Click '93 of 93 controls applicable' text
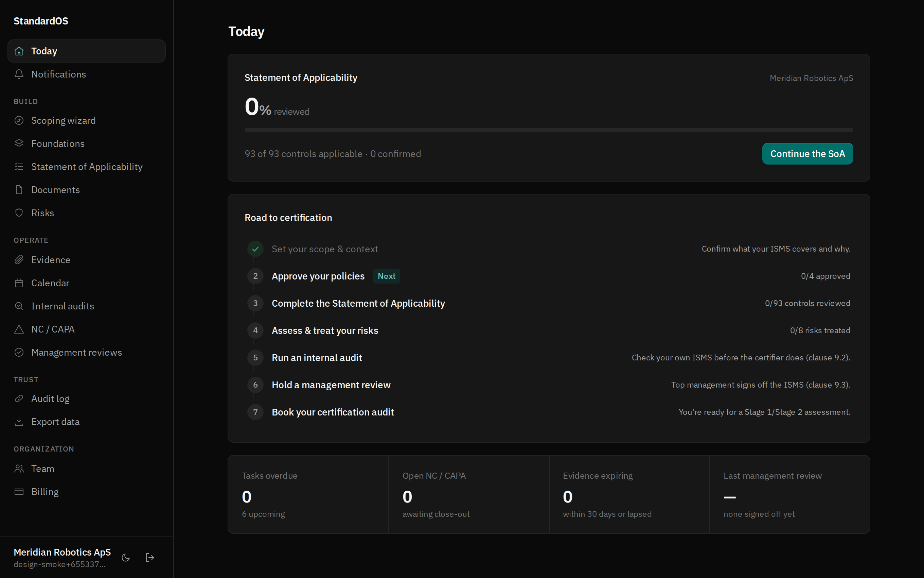924x578 pixels. click(304, 154)
